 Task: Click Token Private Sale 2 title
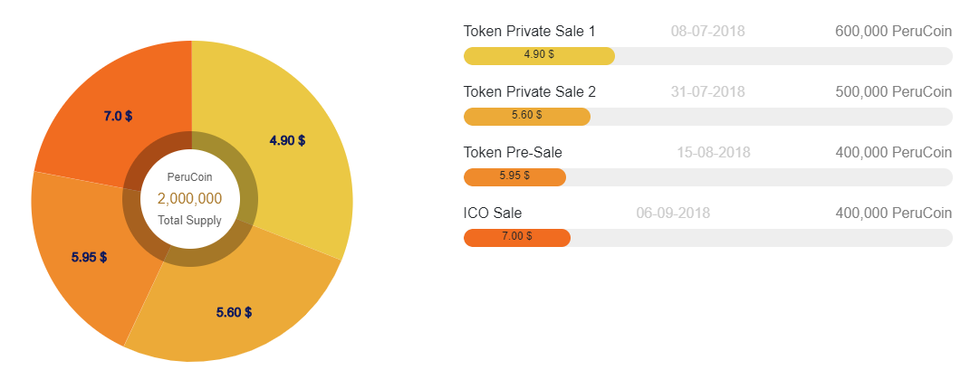pos(529,91)
